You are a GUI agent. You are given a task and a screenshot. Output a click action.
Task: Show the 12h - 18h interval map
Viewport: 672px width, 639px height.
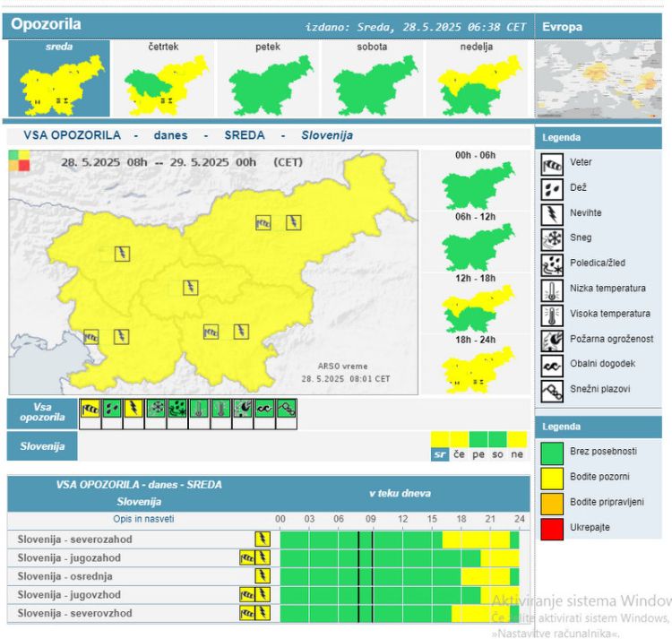pyautogui.click(x=476, y=305)
